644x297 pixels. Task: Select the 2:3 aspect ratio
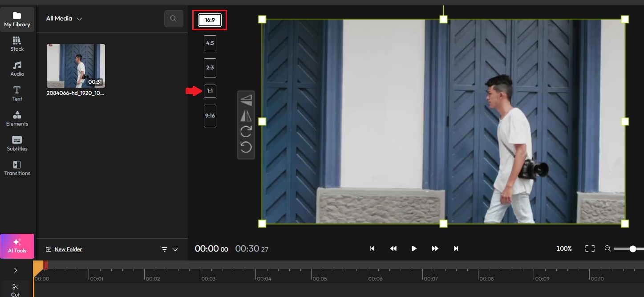[x=210, y=68]
